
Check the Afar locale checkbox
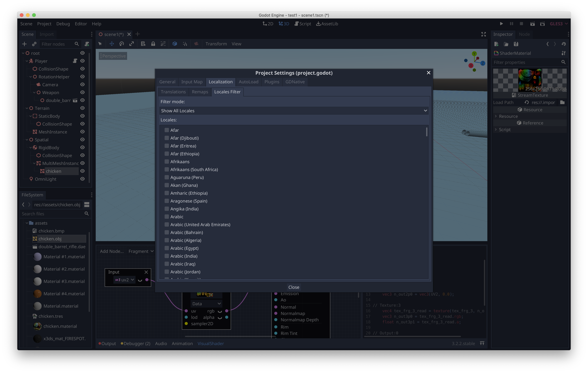point(167,130)
